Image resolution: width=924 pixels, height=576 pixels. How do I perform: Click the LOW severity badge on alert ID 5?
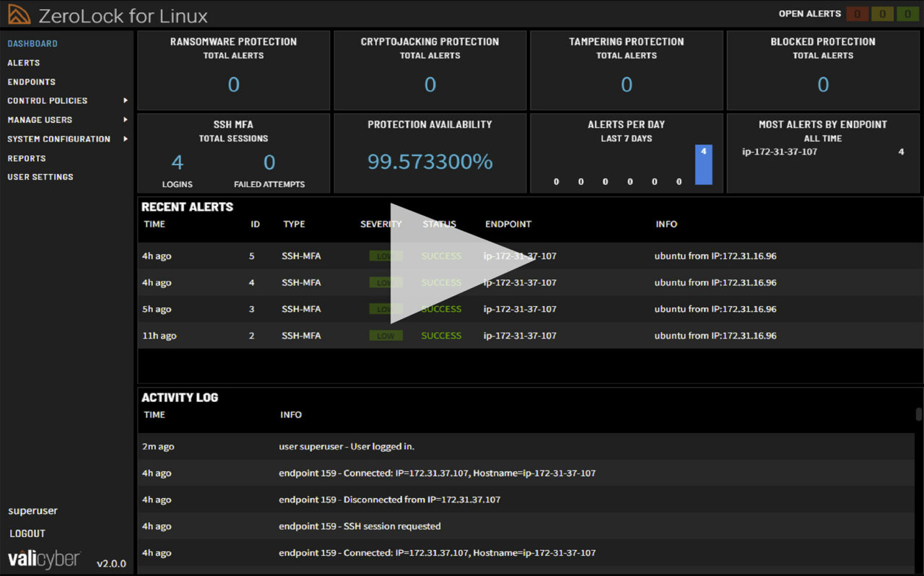(385, 256)
